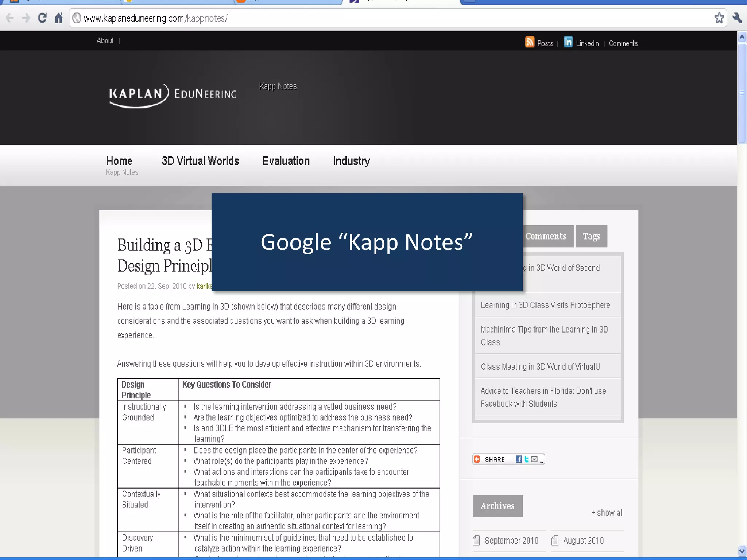Click the Key Questions To Consider header
Viewport: 747px width, 560px height.
(227, 384)
